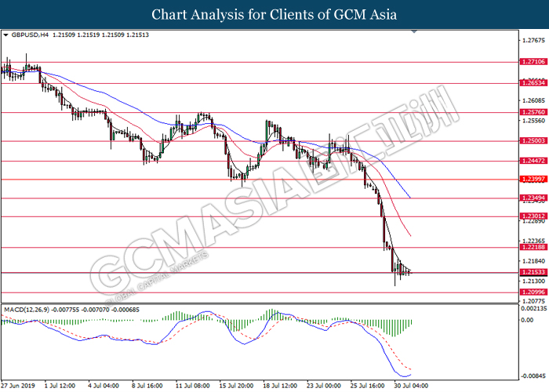
Task: Click the 1.27675 axis price value
Action: click(533, 41)
